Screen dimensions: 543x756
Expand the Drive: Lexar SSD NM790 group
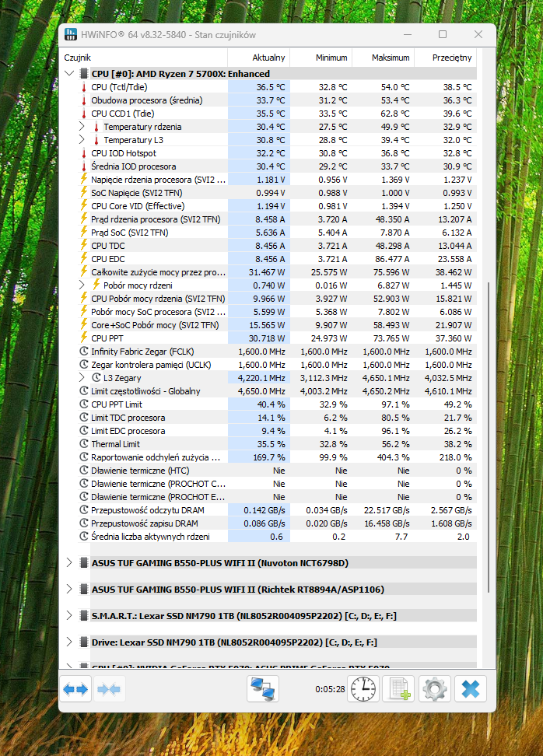[x=69, y=642]
